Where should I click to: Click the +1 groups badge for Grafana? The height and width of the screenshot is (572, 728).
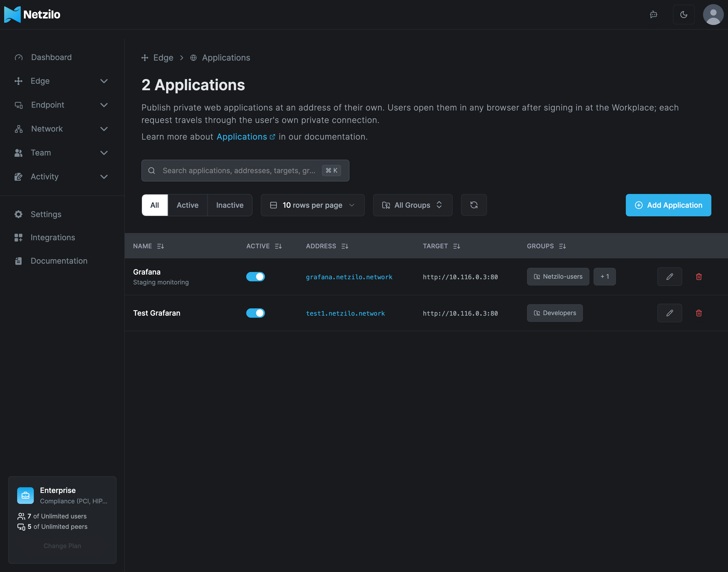tap(604, 277)
